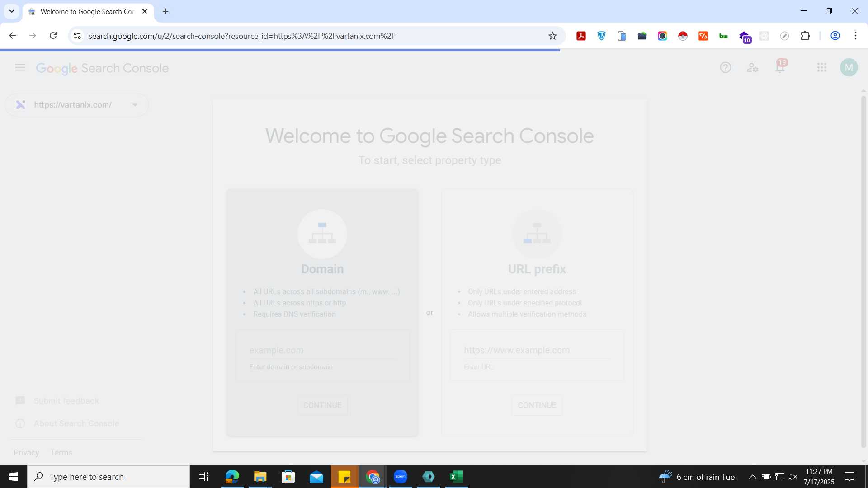Reload the current page
The image size is (868, 488).
click(x=53, y=36)
